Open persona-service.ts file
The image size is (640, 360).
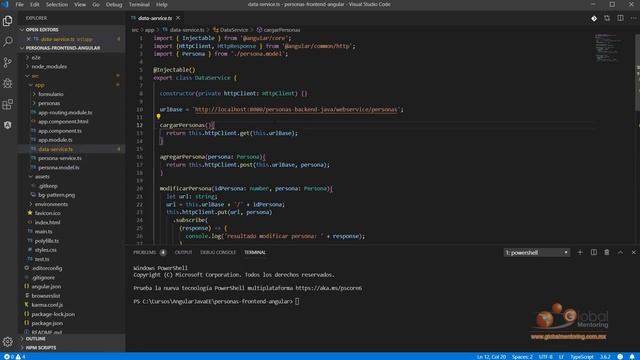(60, 158)
